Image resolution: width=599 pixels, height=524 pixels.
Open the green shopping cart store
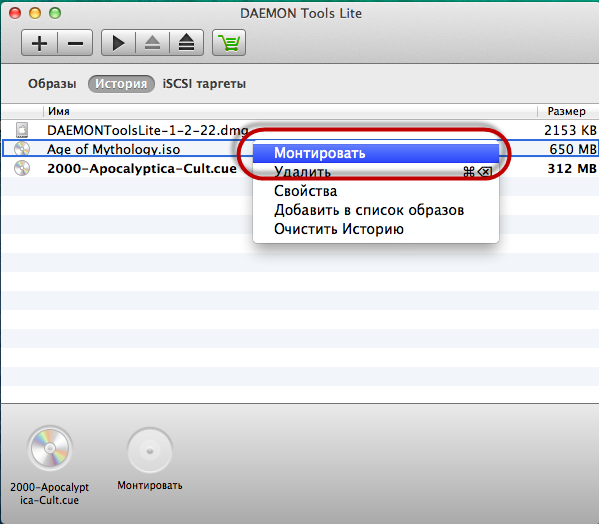(x=228, y=43)
